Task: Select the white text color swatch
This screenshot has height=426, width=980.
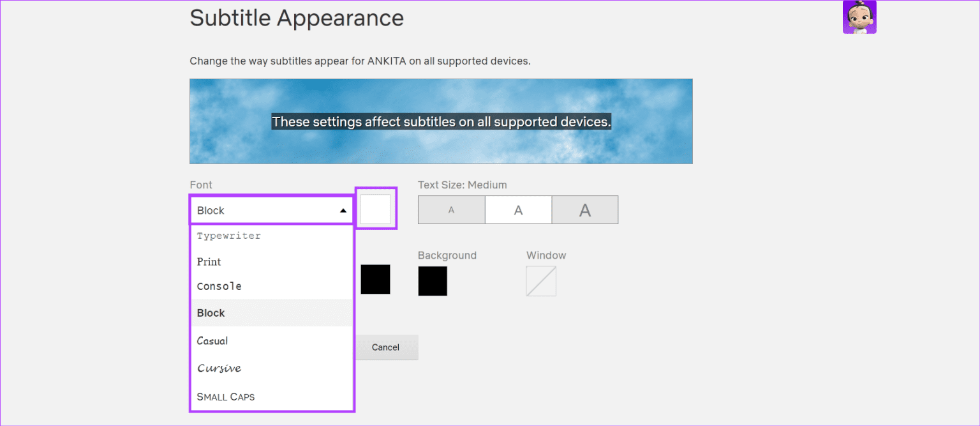Action: click(x=376, y=208)
